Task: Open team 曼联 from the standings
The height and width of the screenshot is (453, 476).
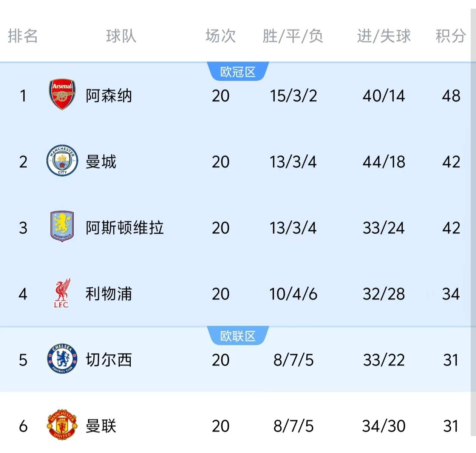Action: coord(101,426)
